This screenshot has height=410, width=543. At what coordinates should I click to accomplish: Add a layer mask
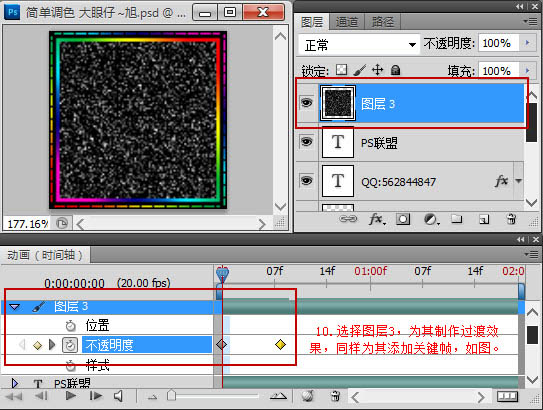coord(403,219)
